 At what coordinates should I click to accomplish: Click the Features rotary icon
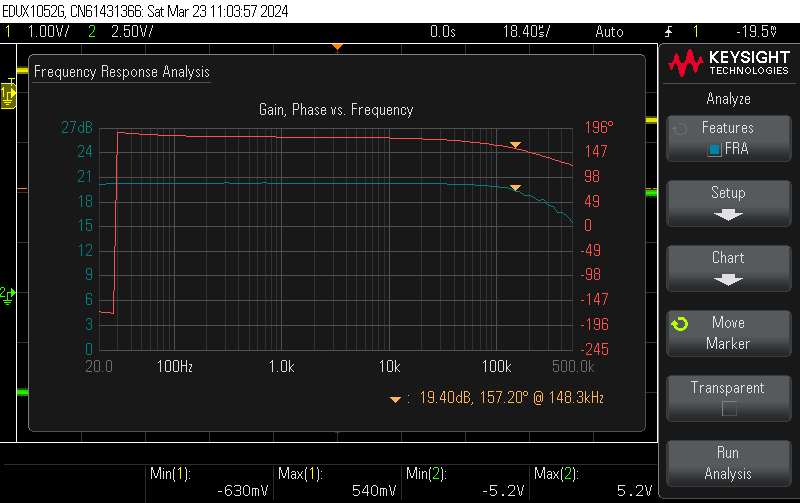point(680,129)
